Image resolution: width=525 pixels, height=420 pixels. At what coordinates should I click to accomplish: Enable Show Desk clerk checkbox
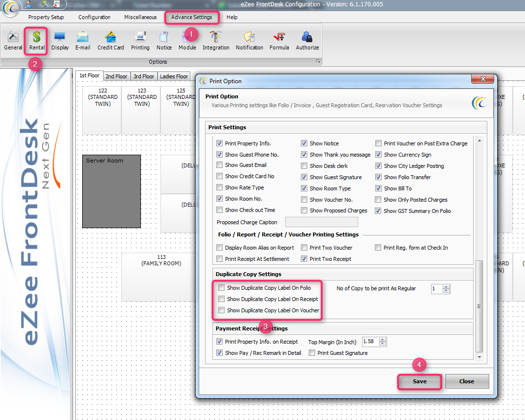[x=304, y=166]
